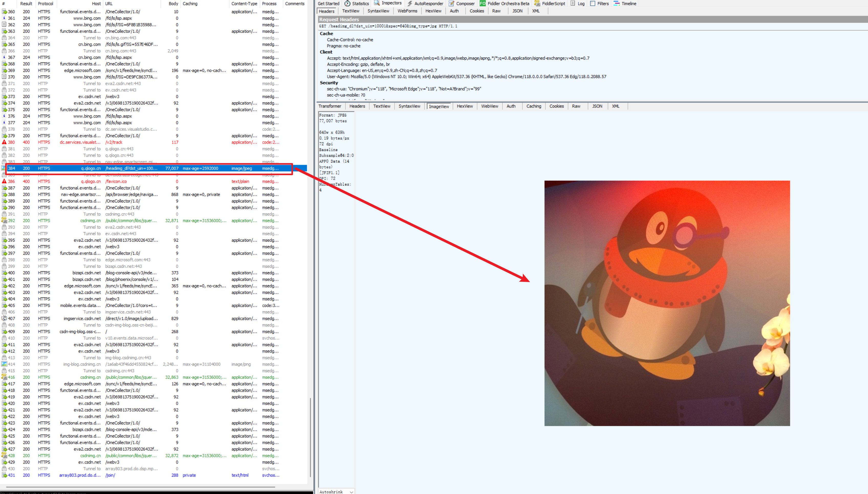Click the document icon on session 362

point(4,24)
